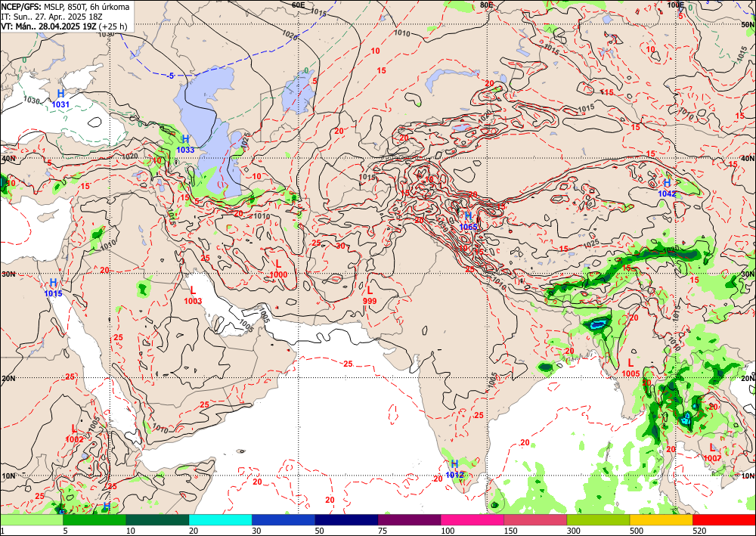Click the magenta 100–150 legend swatch
The image size is (756, 536).
click(472, 519)
